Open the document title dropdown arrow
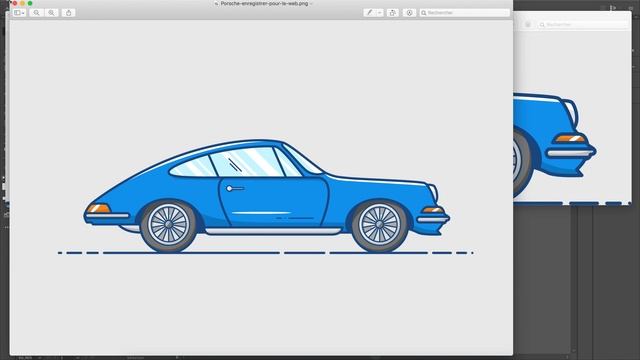640x360 pixels. [311, 3]
